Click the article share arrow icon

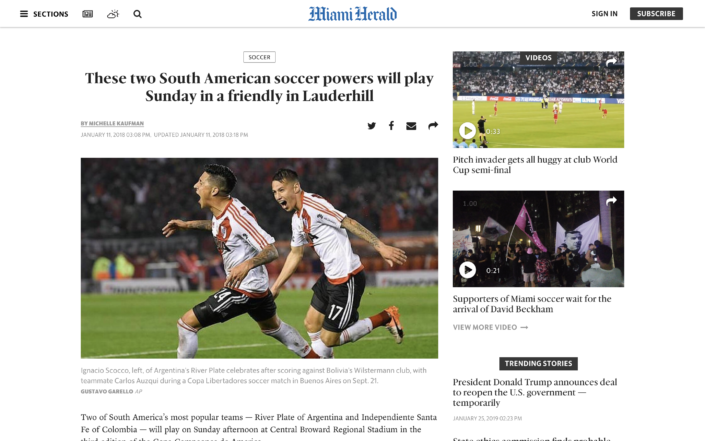(x=433, y=125)
